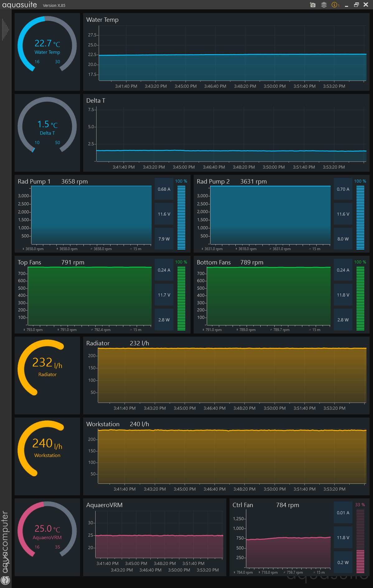Viewport: 373px width, 588px height.
Task: Click Rad Pump 2 100% power bar
Action: click(360, 217)
